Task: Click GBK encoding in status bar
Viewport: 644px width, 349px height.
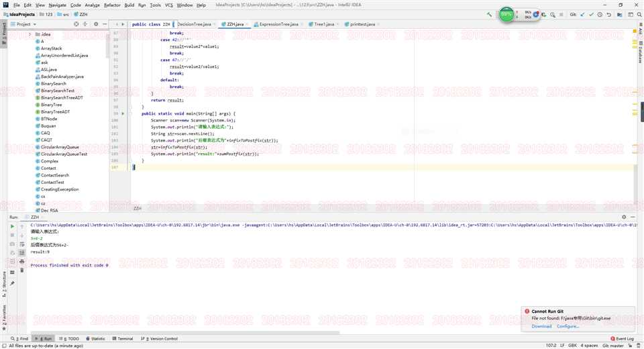Action: [572, 346]
